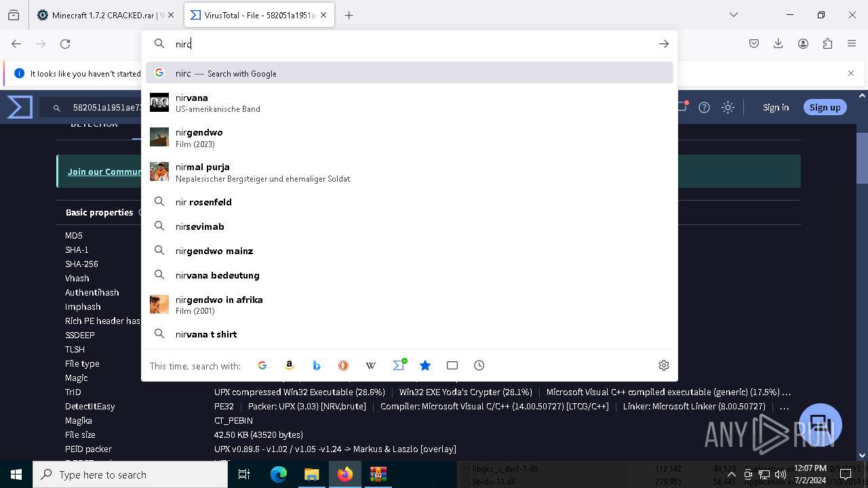Screen dimensions: 868x488
Task: Open the 'Join our Community' link
Action: pyautogui.click(x=104, y=171)
